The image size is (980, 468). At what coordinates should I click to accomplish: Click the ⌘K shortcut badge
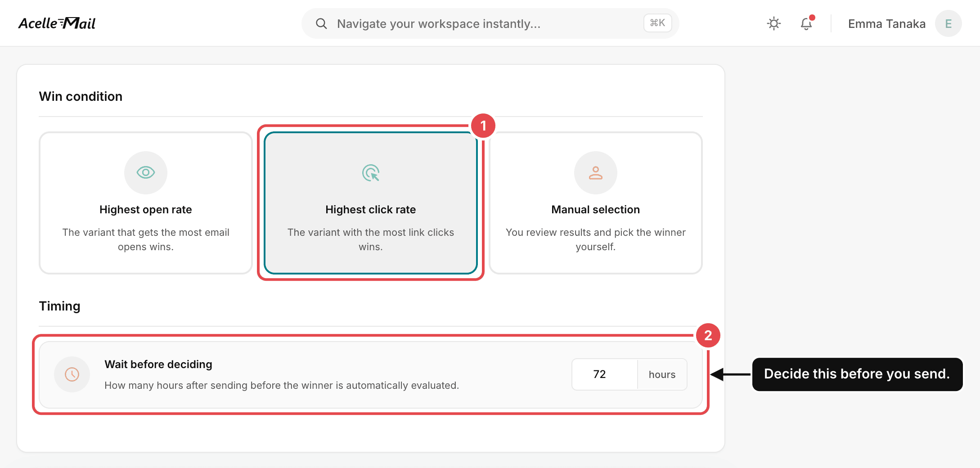tap(657, 23)
